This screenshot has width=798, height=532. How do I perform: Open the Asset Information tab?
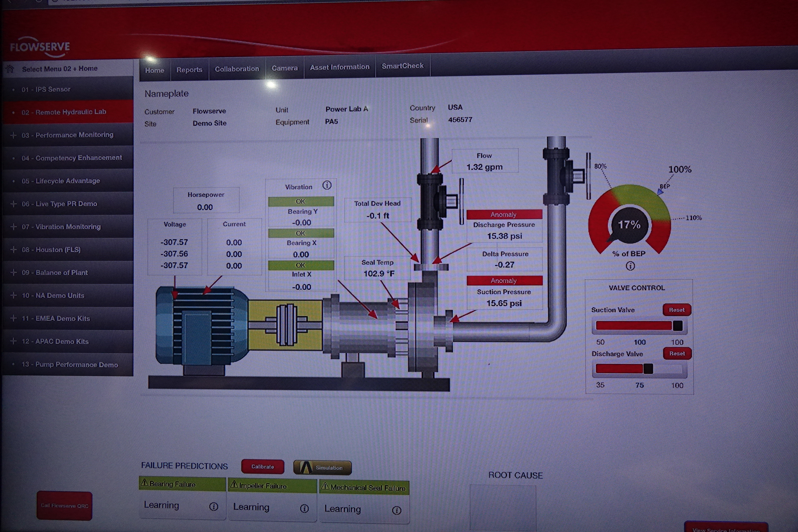tap(339, 67)
